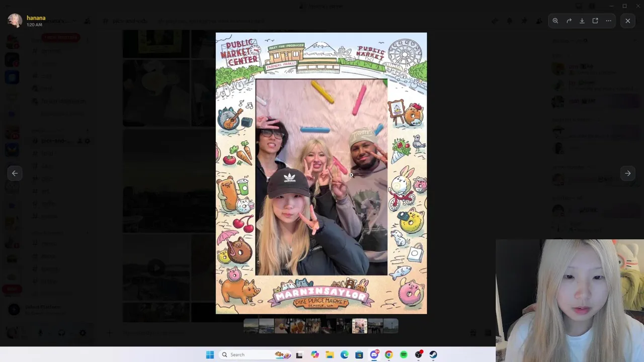This screenshot has height=362, width=644.
Task: Open Task View from the taskbar
Action: tap(299, 354)
